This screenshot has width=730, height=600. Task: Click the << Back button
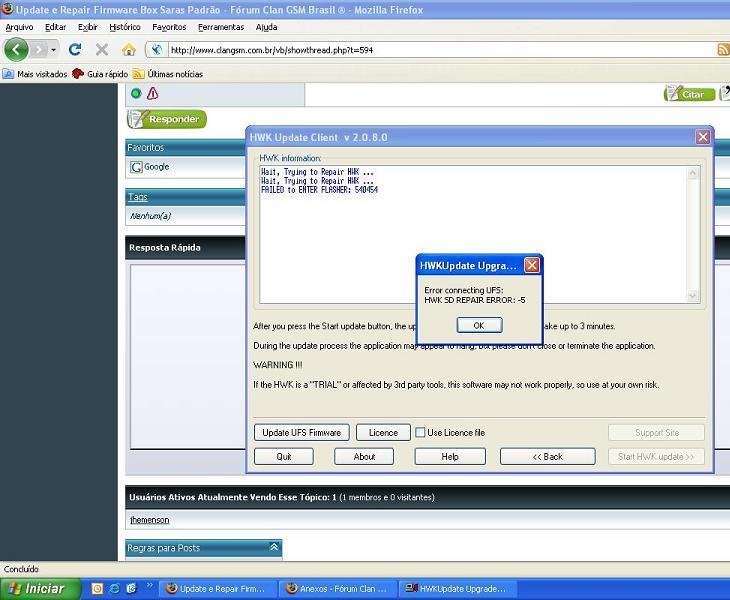pyautogui.click(x=548, y=457)
